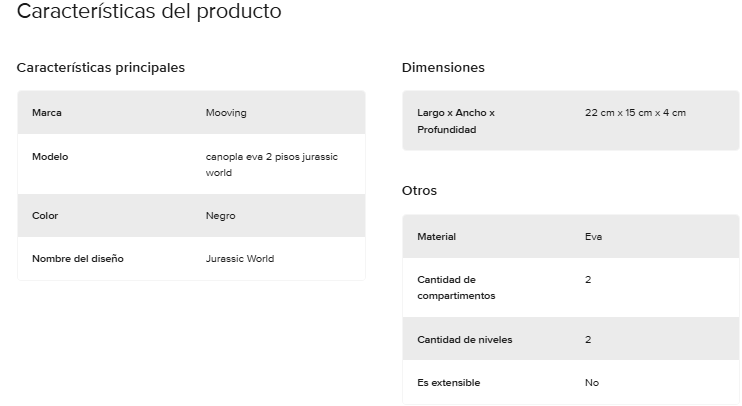Screen dimensions: 742x406
Task: Click the "Marca" row label
Action: [47, 113]
